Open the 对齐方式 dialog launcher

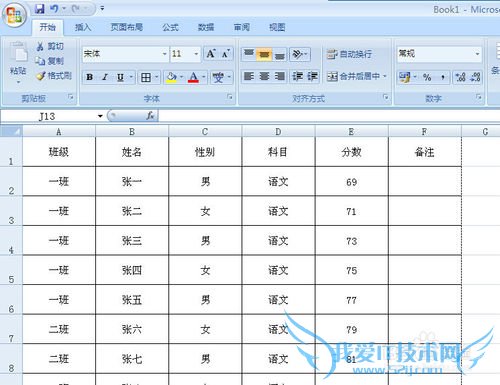tap(386, 97)
